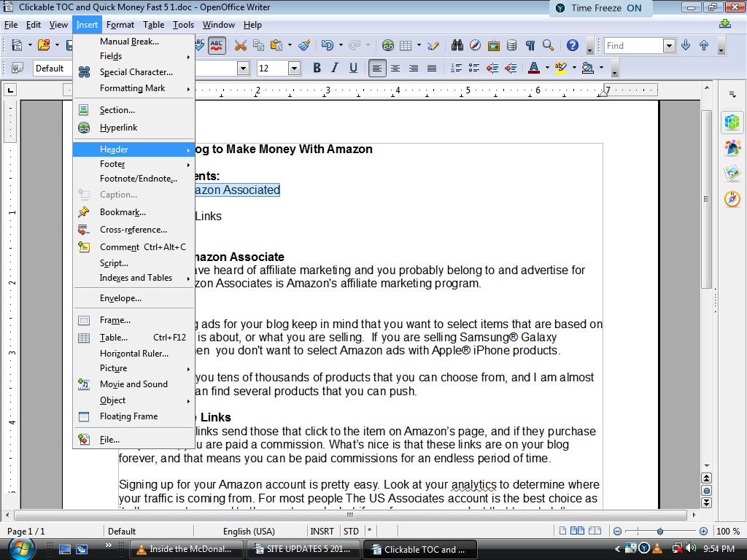
Task: Select Bookmark from Insert menu
Action: 134,212
